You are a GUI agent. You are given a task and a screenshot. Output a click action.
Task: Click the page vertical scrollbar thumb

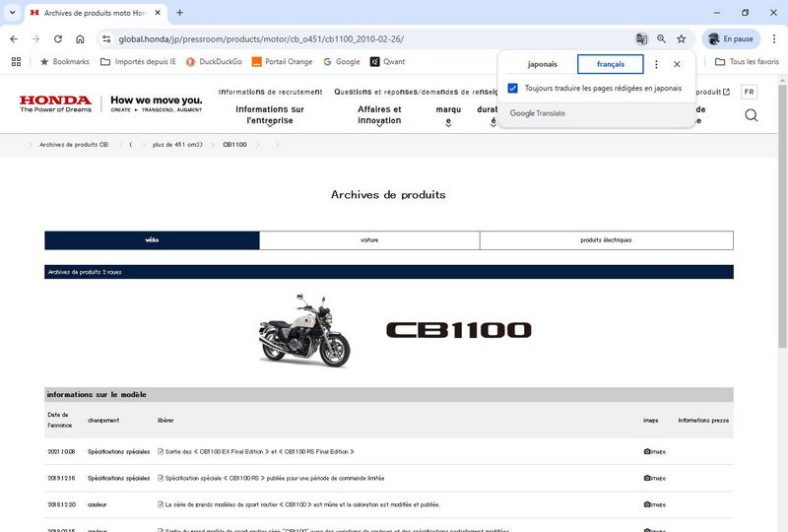[x=782, y=216]
